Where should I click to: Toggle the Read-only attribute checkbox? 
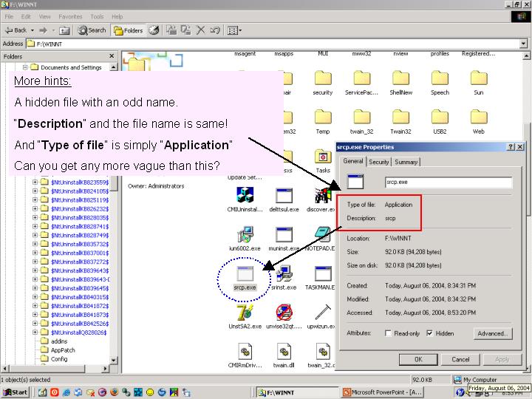(389, 333)
